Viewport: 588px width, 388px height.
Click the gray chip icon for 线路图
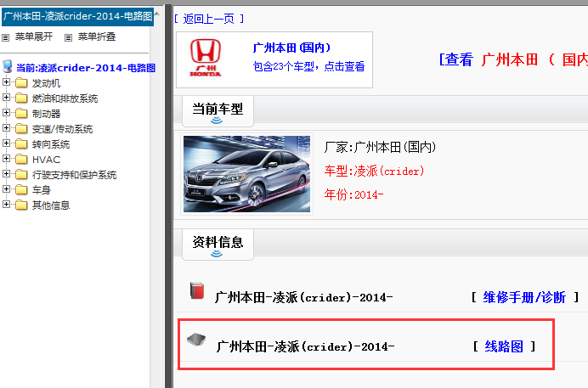pos(196,339)
